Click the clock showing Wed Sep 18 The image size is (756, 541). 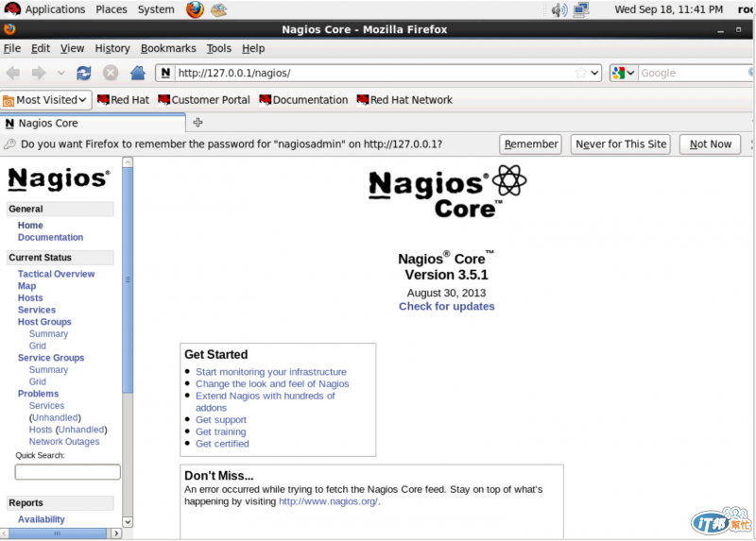pyautogui.click(x=668, y=9)
